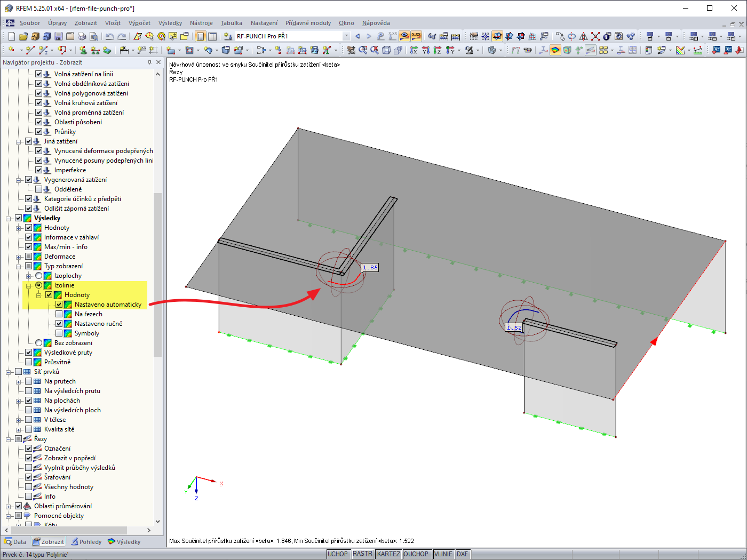Toggle the DXF status bar button
Screen dimensions: 747x560
click(462, 554)
